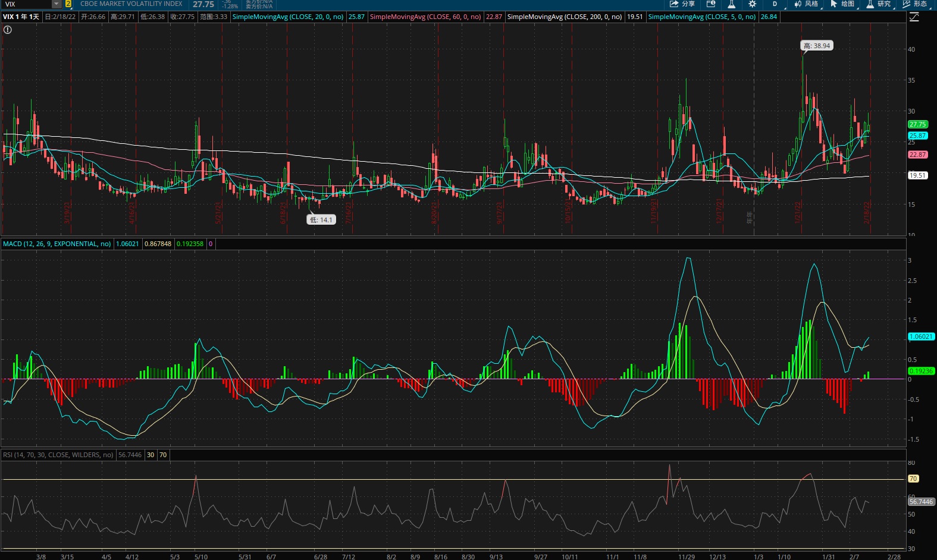937x560 pixels.
Task: Open the 绘图 drawings menu
Action: pyautogui.click(x=842, y=4)
